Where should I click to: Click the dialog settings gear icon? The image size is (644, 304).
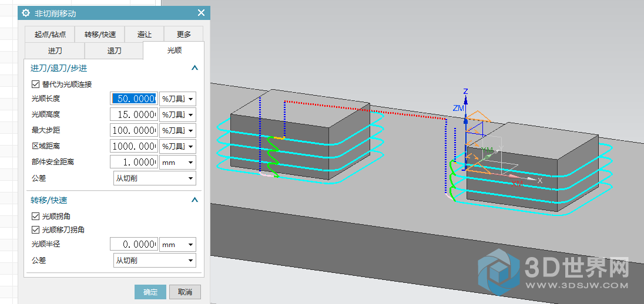point(26,13)
